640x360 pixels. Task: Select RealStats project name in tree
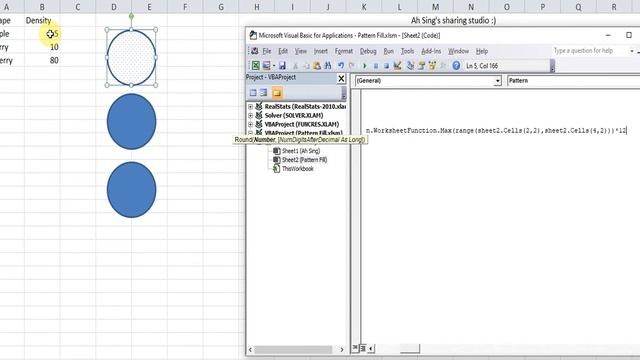(305, 107)
